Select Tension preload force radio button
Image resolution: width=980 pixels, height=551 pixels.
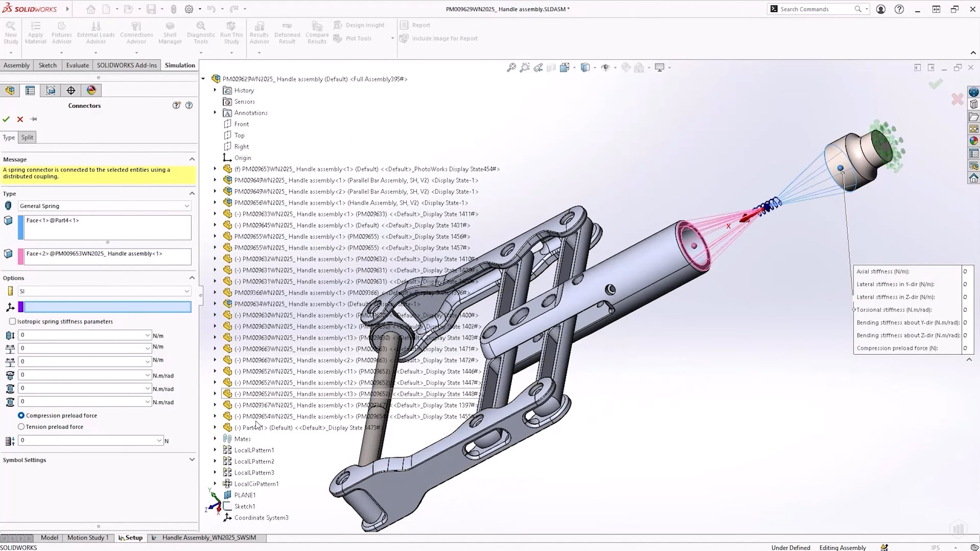21,427
